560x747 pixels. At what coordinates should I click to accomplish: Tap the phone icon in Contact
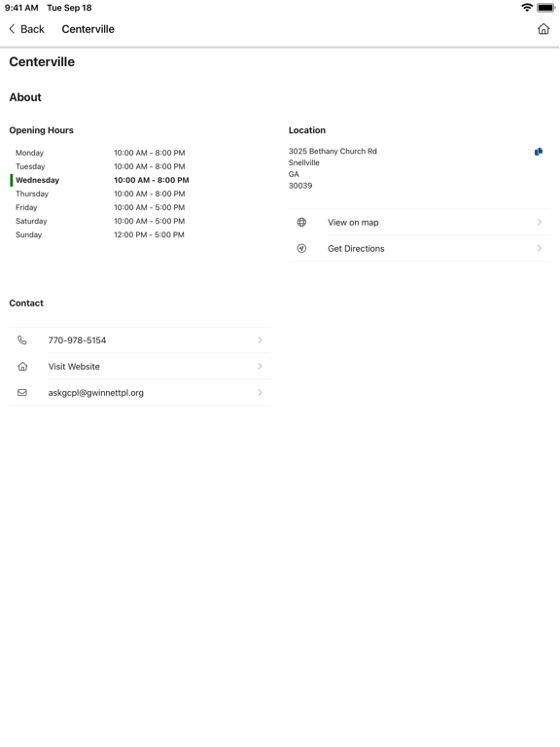(22, 340)
